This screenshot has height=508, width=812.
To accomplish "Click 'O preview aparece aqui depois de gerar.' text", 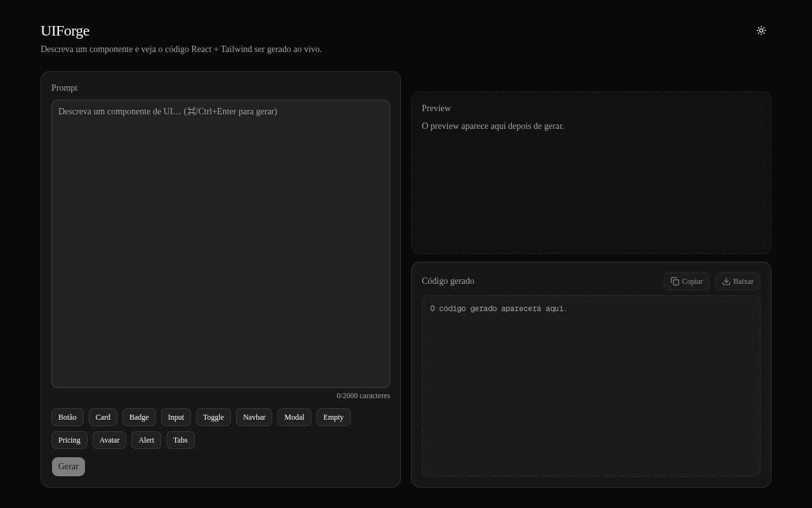I will point(493,126).
